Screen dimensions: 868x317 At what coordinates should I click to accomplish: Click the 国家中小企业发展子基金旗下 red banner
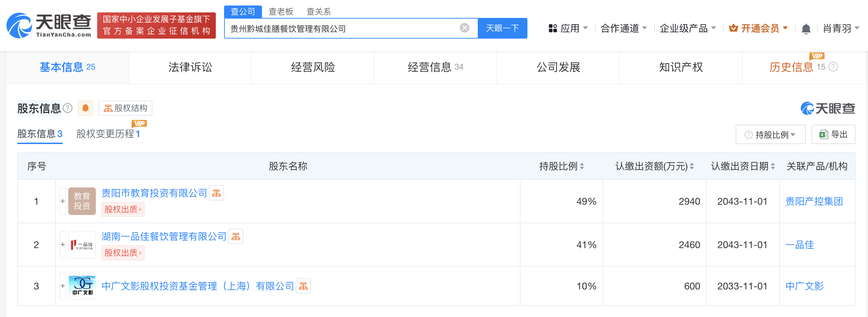pyautogui.click(x=157, y=25)
